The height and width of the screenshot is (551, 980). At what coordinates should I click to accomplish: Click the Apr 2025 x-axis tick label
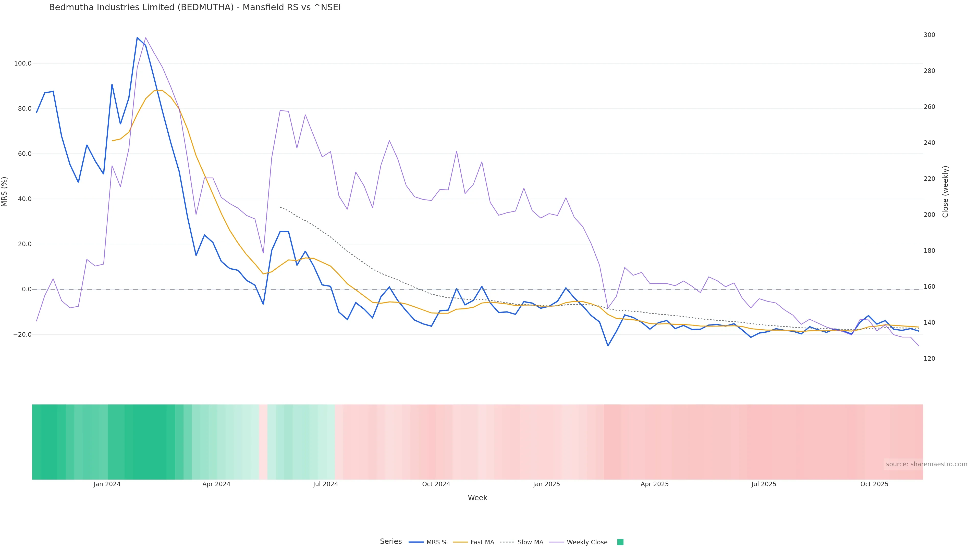(654, 484)
